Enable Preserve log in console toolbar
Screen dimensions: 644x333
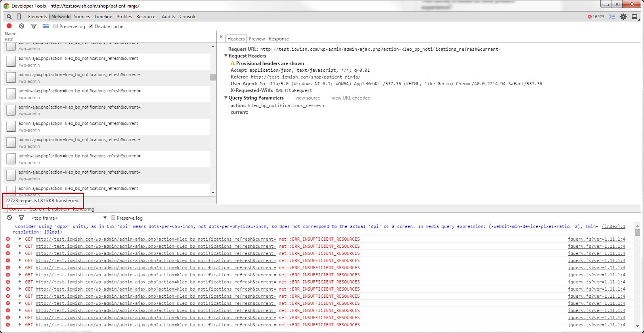[x=113, y=218]
